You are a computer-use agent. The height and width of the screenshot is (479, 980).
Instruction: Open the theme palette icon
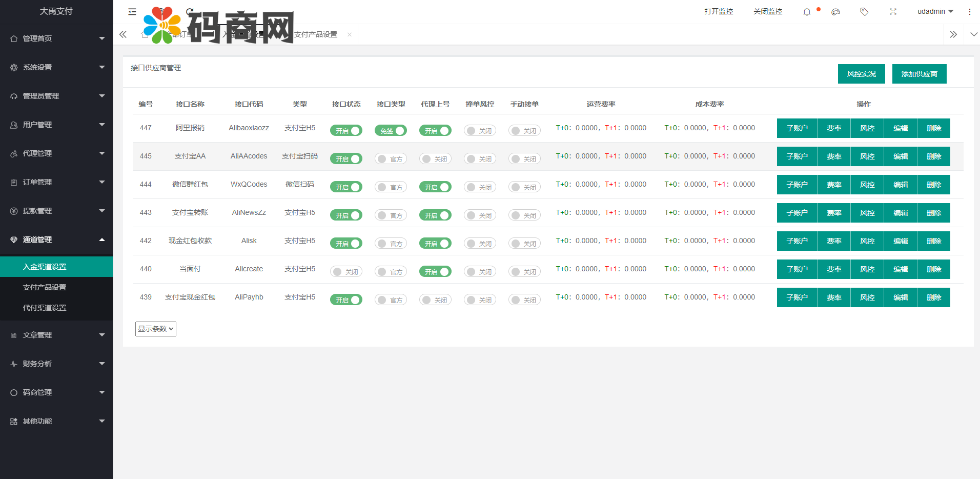coord(835,12)
